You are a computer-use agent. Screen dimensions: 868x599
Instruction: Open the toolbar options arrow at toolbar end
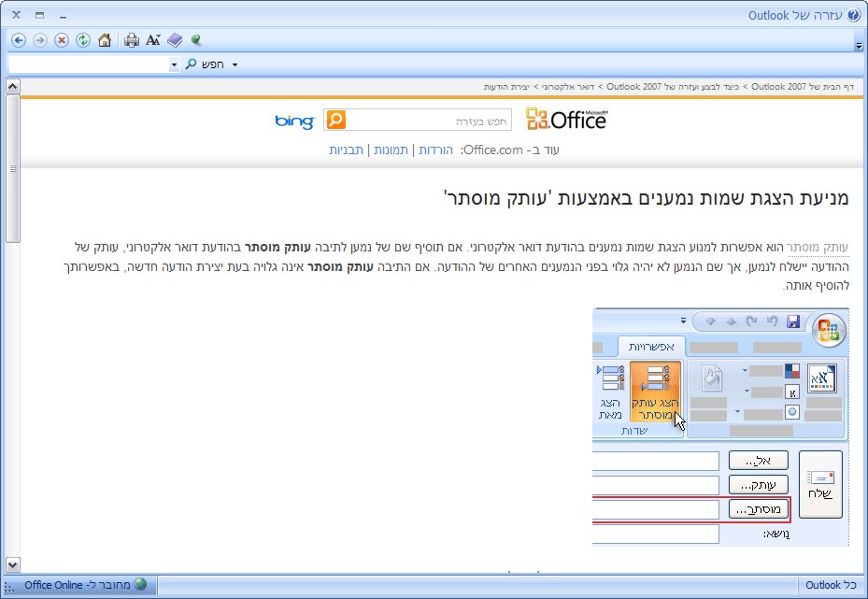click(859, 46)
